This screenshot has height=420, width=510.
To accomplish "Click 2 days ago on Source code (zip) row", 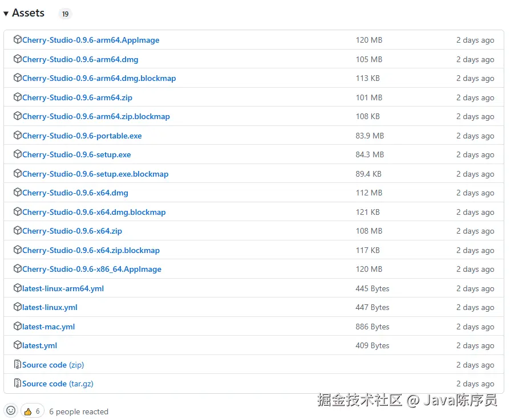I will (475, 365).
